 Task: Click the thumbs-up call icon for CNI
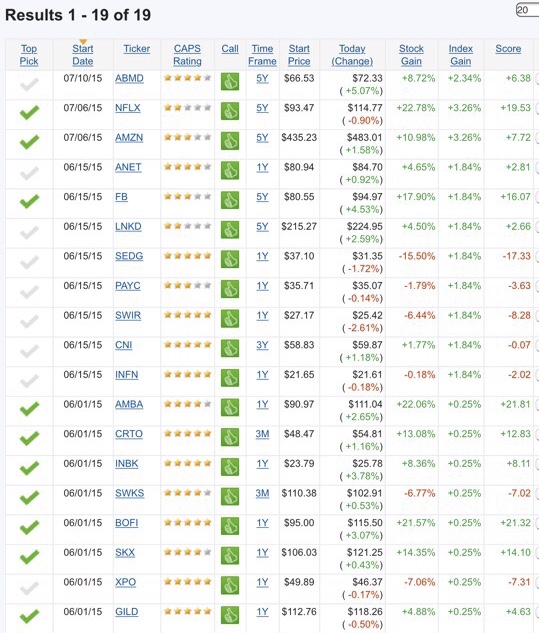[x=230, y=348]
